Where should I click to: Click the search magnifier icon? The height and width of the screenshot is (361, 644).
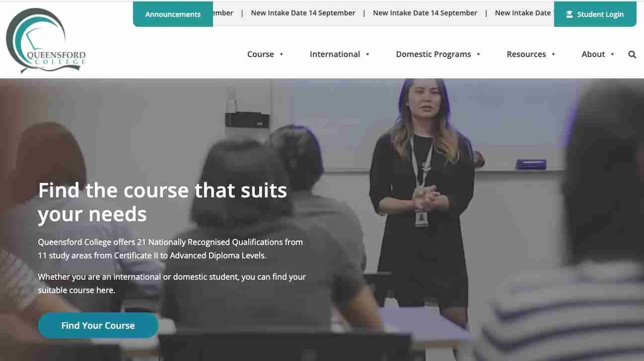[632, 55]
